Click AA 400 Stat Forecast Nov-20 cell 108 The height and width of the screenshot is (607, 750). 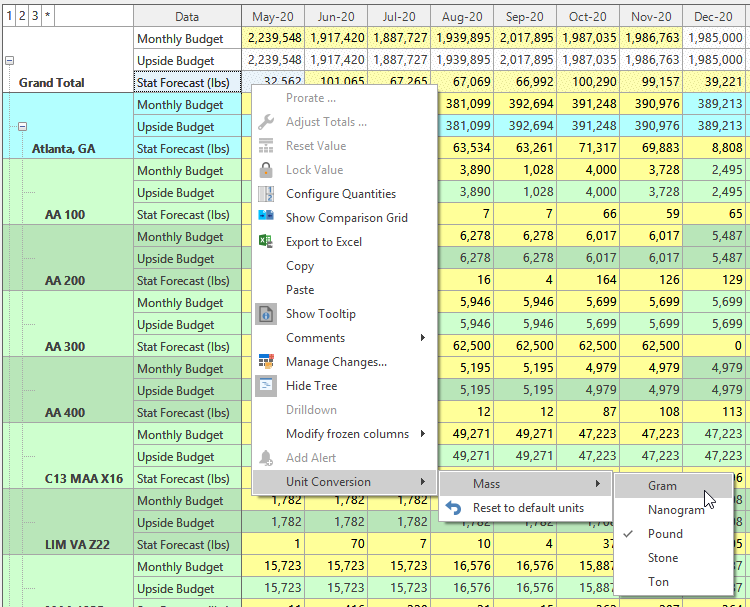point(651,412)
